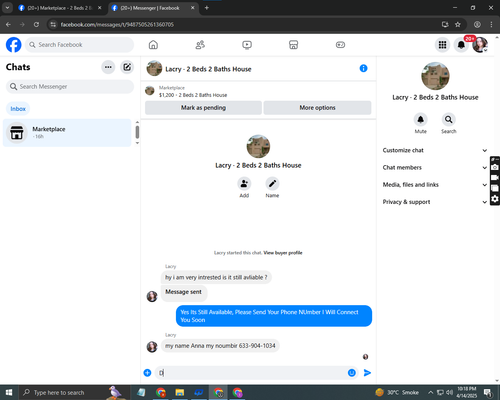
Task: Expand the Customize chat section
Action: tap(435, 150)
